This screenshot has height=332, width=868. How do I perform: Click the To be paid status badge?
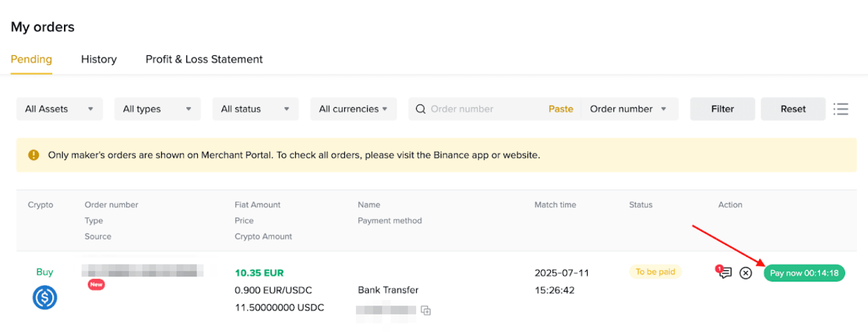[x=655, y=272]
